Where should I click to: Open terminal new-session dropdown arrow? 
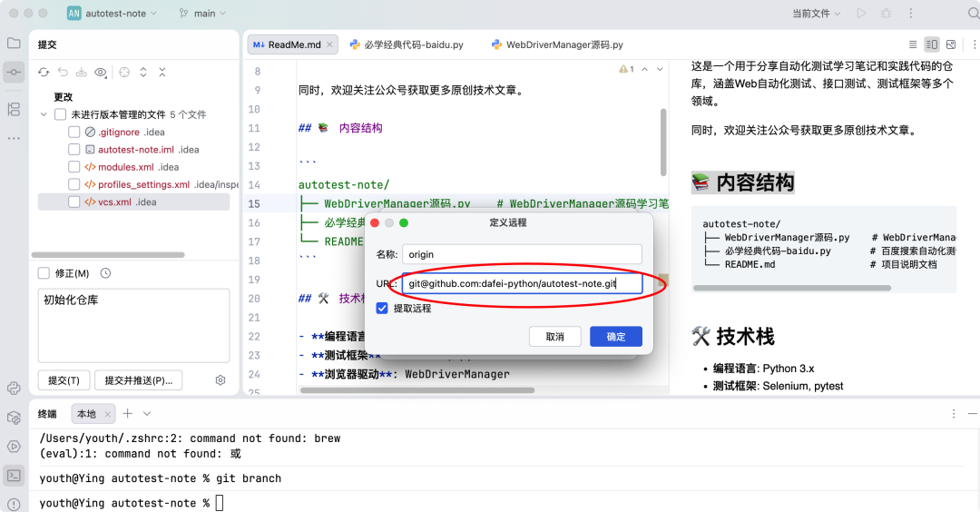[147, 413]
